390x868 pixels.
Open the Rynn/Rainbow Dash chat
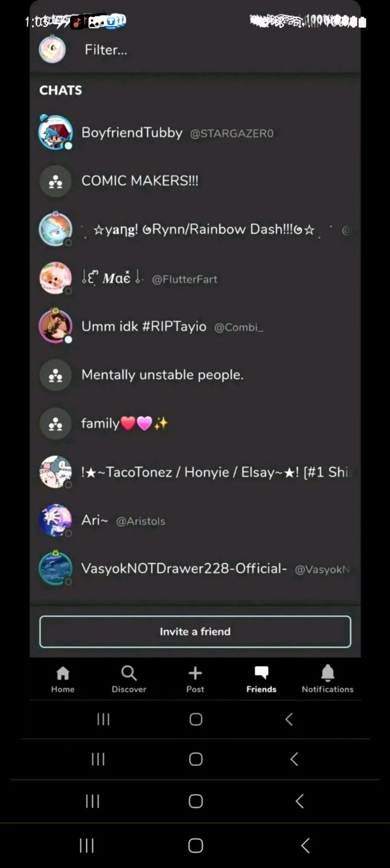pos(195,229)
